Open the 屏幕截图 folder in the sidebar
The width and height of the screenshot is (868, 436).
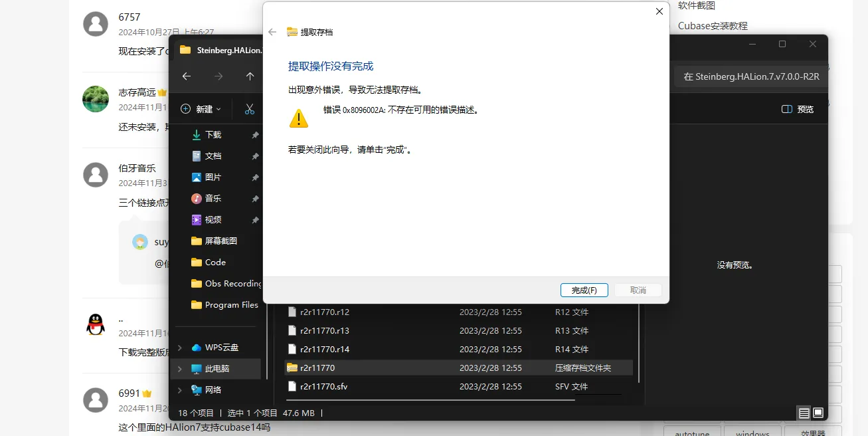pyautogui.click(x=221, y=241)
